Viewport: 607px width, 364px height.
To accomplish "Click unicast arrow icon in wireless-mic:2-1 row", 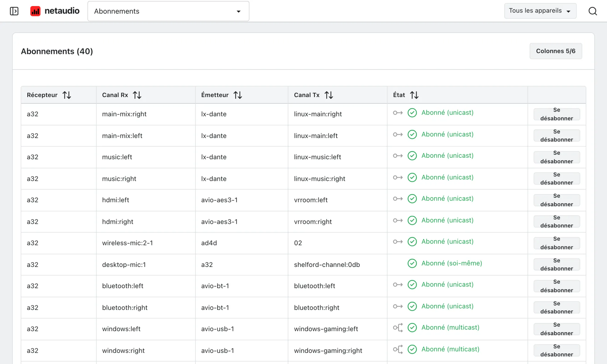I will pos(398,242).
